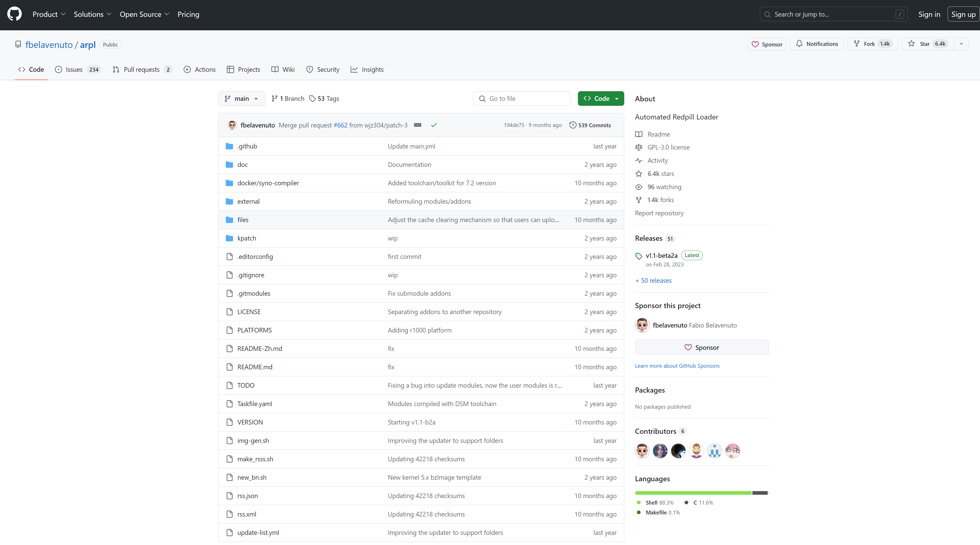Expand the Solutions menu
Image resolution: width=980 pixels, height=545 pixels.
coord(92,14)
